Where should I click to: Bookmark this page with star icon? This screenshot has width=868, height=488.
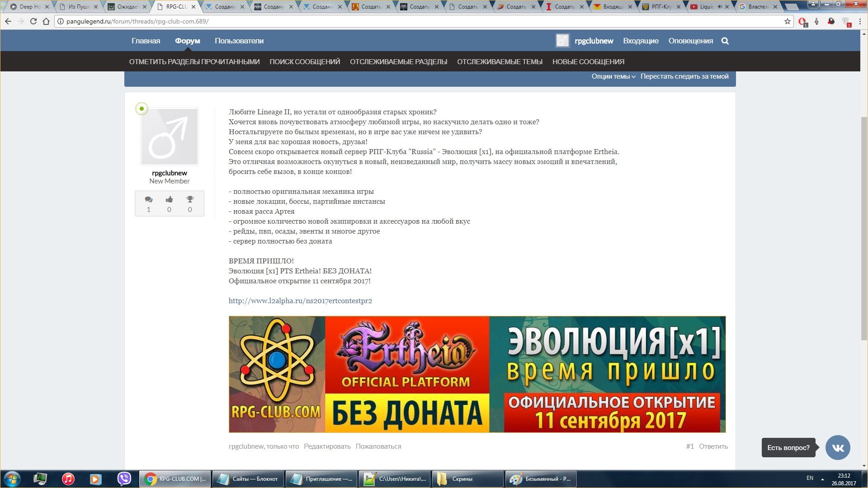pos(788,21)
